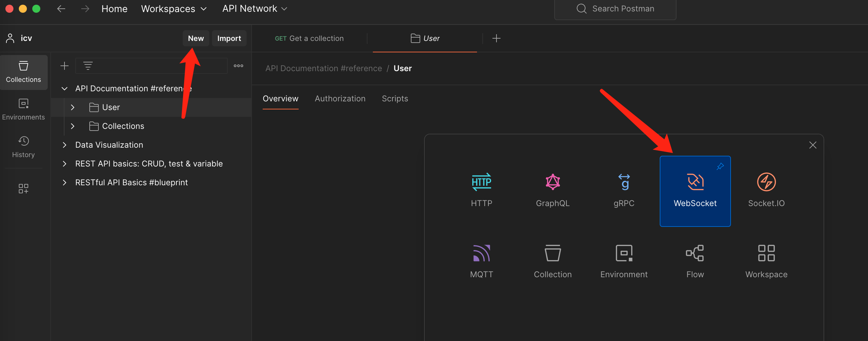Switch to the Authorization tab
This screenshot has width=868, height=341.
tap(340, 99)
